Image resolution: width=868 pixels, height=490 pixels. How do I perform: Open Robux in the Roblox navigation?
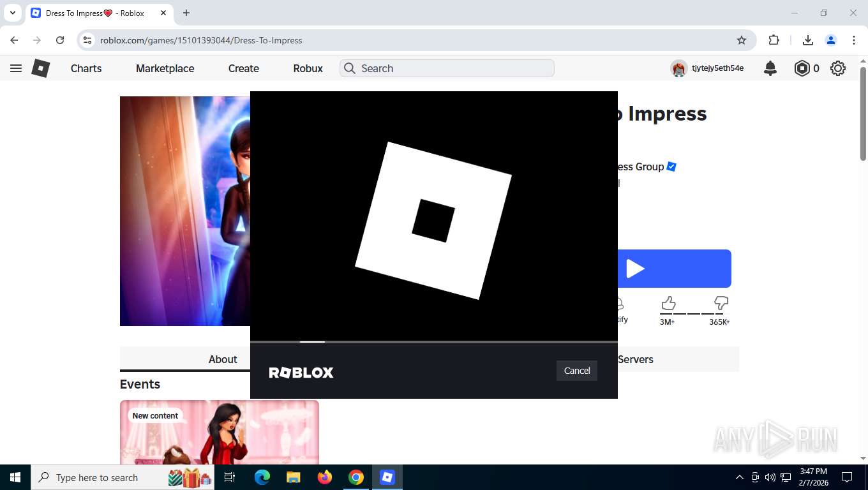308,68
